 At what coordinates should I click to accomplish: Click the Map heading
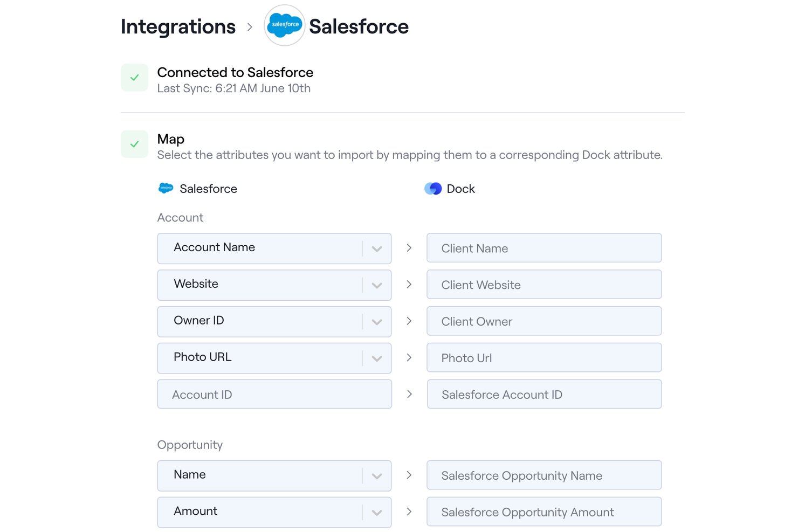click(171, 139)
